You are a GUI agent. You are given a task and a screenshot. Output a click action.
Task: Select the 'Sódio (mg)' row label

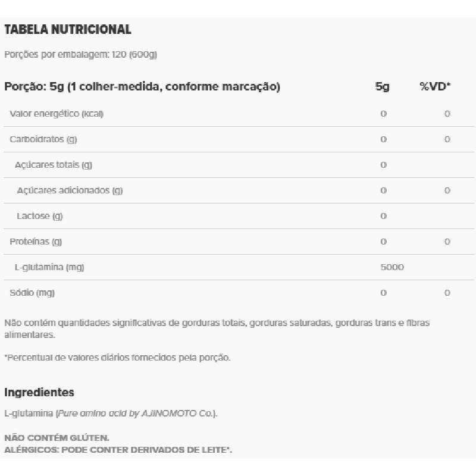(32, 293)
